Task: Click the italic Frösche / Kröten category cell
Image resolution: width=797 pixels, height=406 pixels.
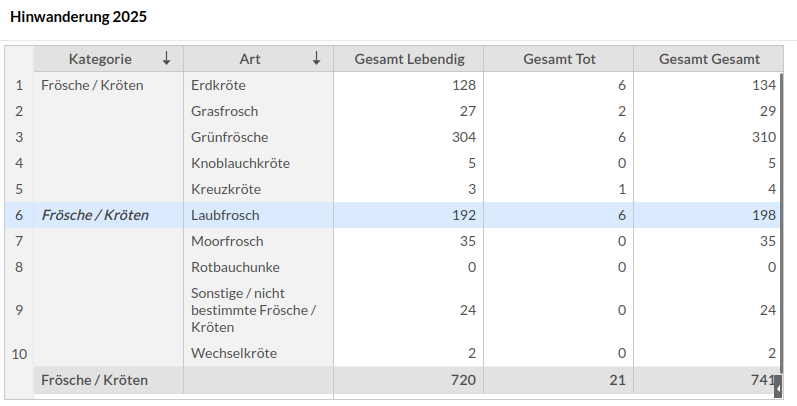Action: 95,215
